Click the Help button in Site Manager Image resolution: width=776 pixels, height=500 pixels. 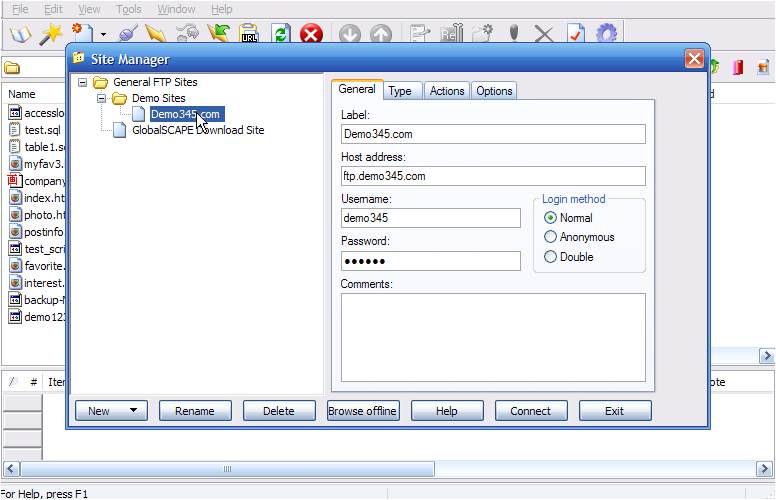click(447, 411)
